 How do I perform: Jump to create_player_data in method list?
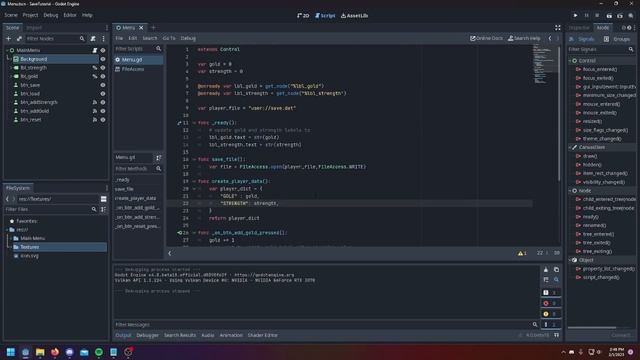pyautogui.click(x=136, y=198)
